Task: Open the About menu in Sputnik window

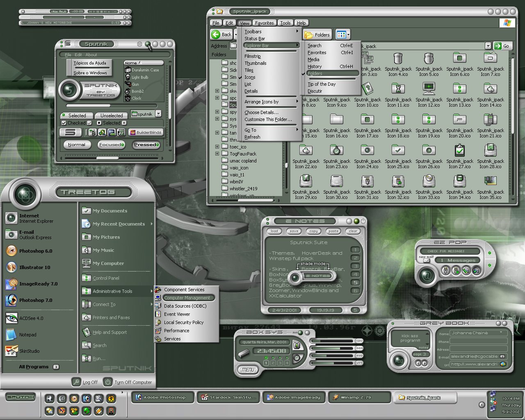Action: tap(91, 55)
